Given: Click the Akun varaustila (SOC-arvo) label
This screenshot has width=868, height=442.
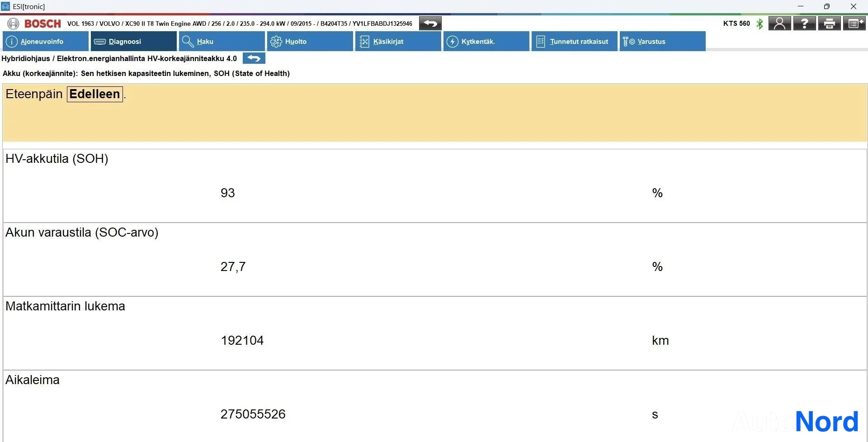Looking at the screenshot, I should click(x=82, y=233).
